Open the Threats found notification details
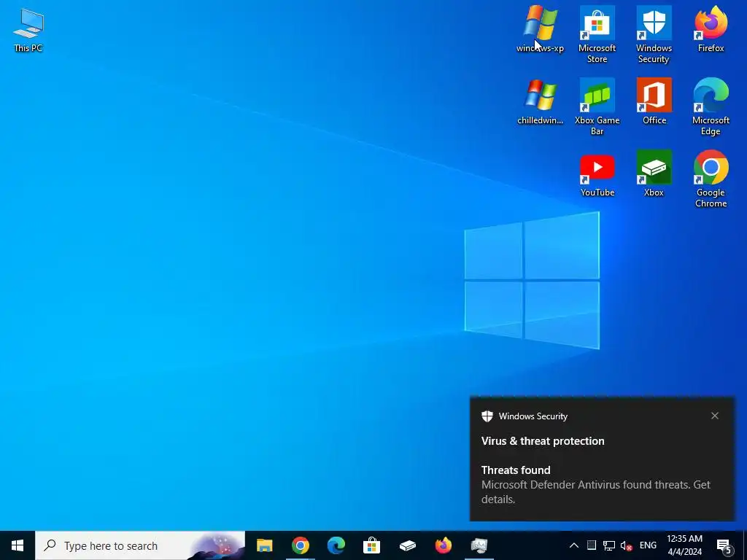This screenshot has height=560, width=747. point(595,485)
